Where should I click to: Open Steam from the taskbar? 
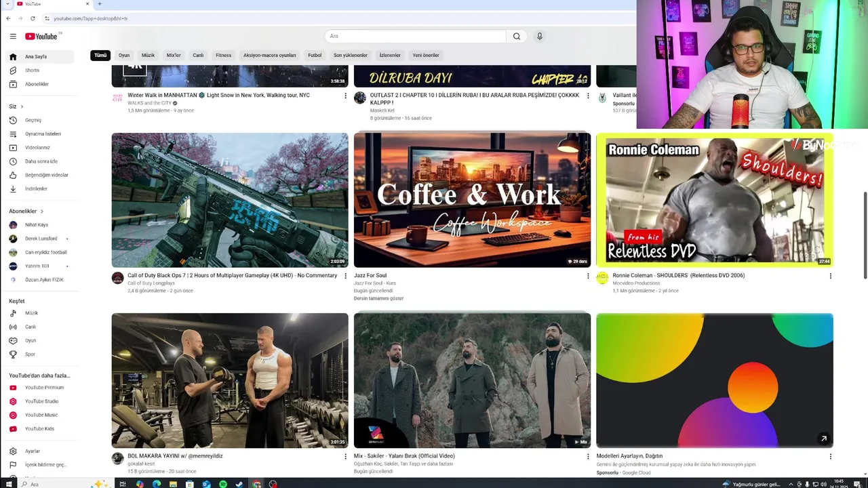239,484
